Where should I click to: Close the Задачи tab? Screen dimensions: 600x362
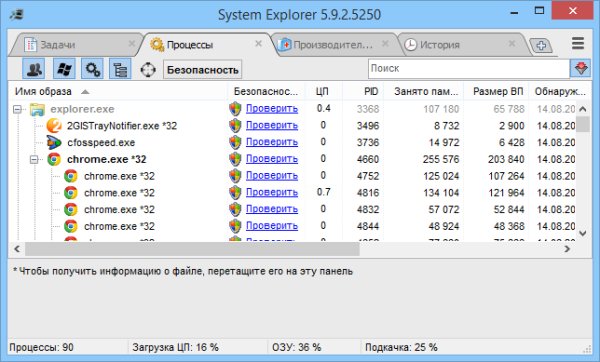pos(131,44)
